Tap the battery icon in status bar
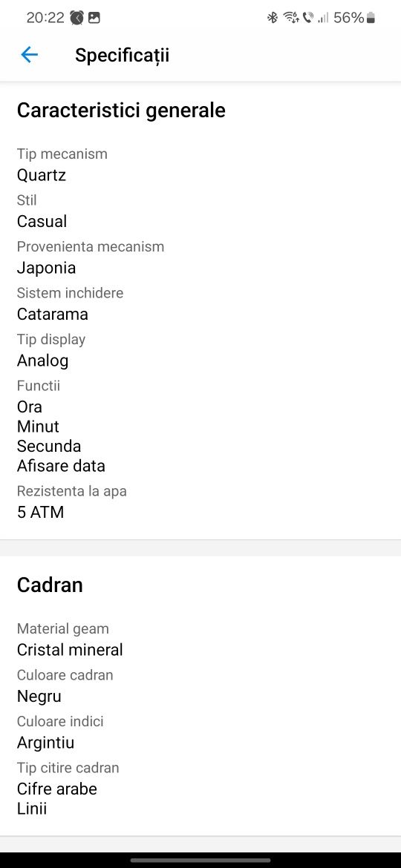The image size is (401, 868). click(371, 19)
